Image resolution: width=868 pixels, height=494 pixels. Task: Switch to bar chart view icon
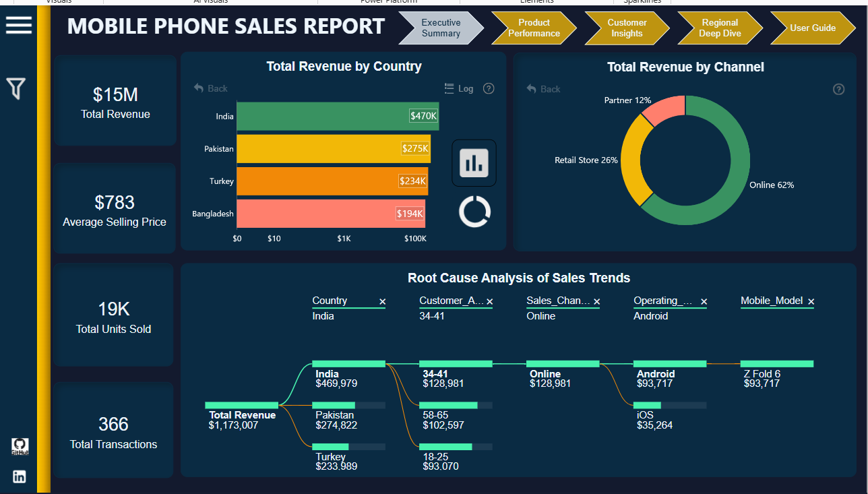click(x=474, y=163)
